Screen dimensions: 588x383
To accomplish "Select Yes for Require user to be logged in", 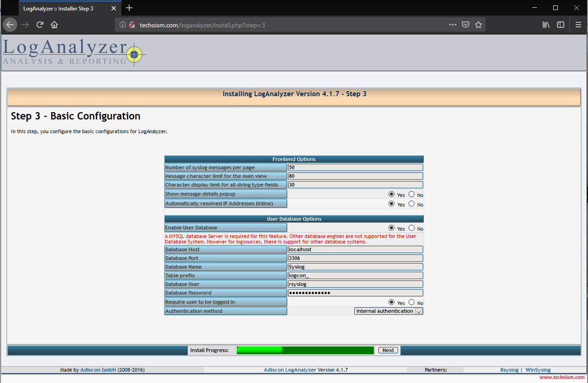I will (391, 302).
